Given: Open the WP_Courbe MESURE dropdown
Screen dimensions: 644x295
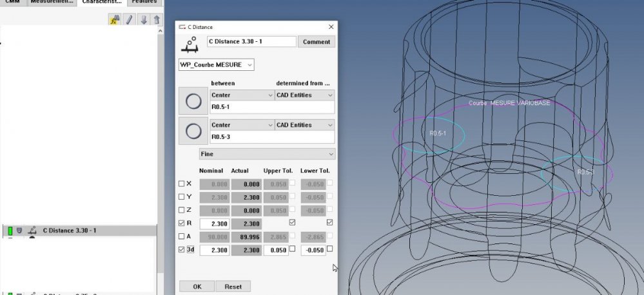Looking at the screenshot, I should click(x=216, y=65).
